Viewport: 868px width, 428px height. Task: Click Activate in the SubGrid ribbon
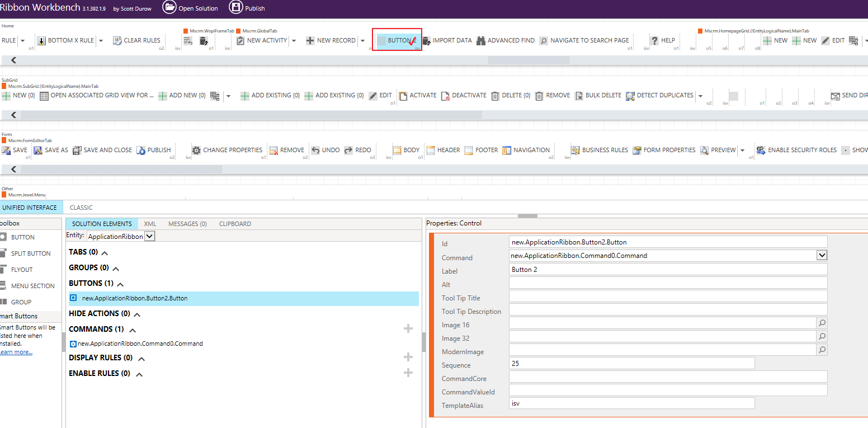pos(417,96)
